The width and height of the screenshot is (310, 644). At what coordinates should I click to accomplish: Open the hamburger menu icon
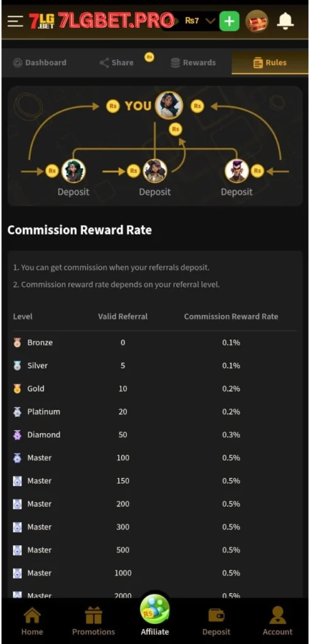point(15,21)
